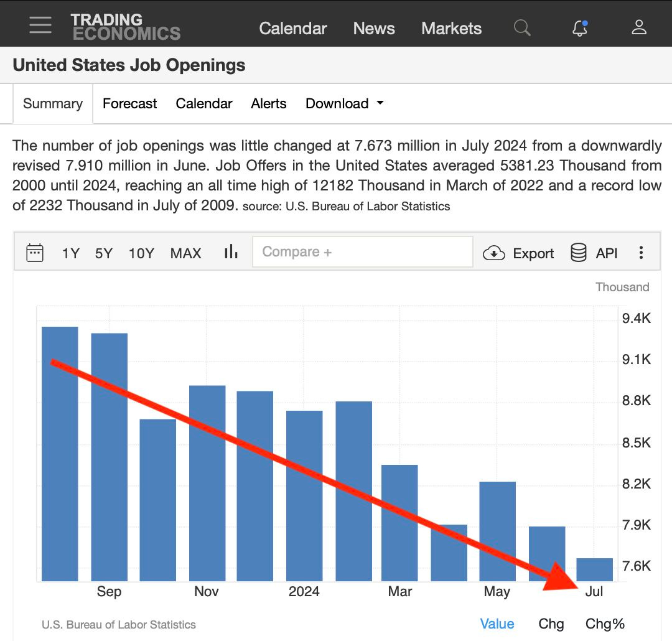Select the 1Y time range
The width and height of the screenshot is (672, 641).
pos(70,253)
